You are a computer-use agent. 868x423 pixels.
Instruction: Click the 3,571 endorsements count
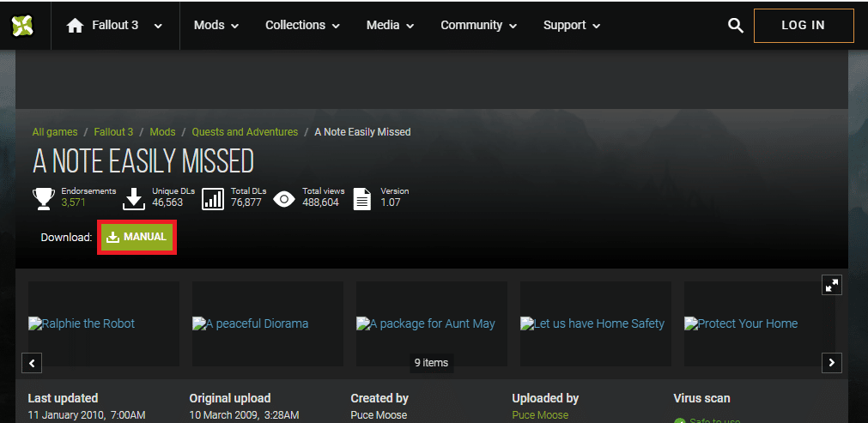[x=74, y=203]
